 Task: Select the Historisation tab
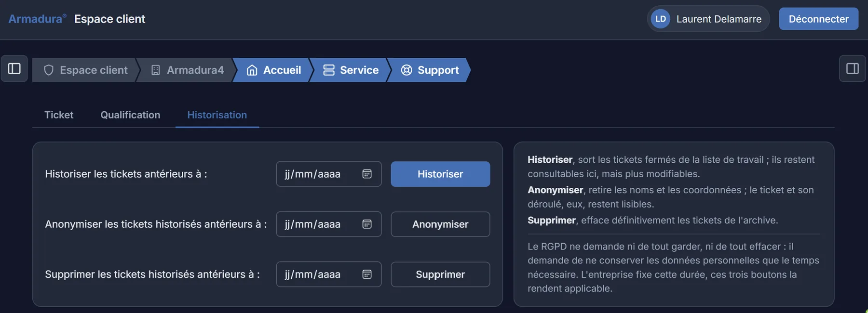[x=217, y=115]
